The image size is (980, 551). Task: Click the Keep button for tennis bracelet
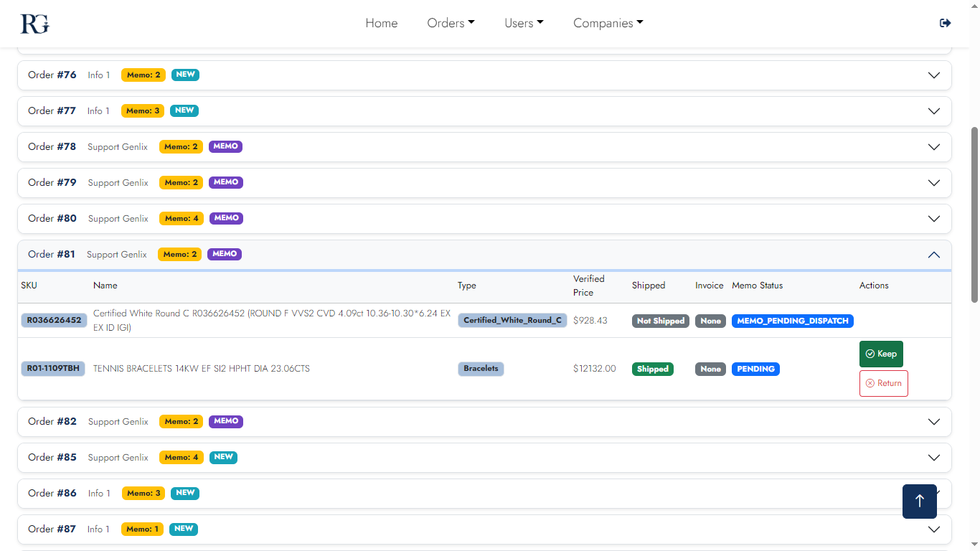881,354
